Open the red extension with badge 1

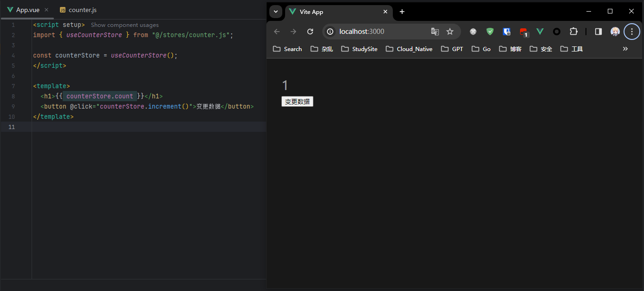(x=524, y=32)
